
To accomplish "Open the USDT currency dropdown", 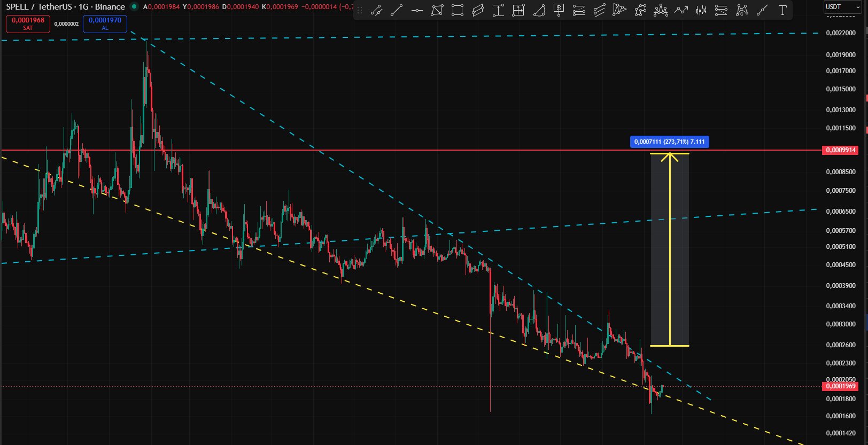I will pos(842,7).
